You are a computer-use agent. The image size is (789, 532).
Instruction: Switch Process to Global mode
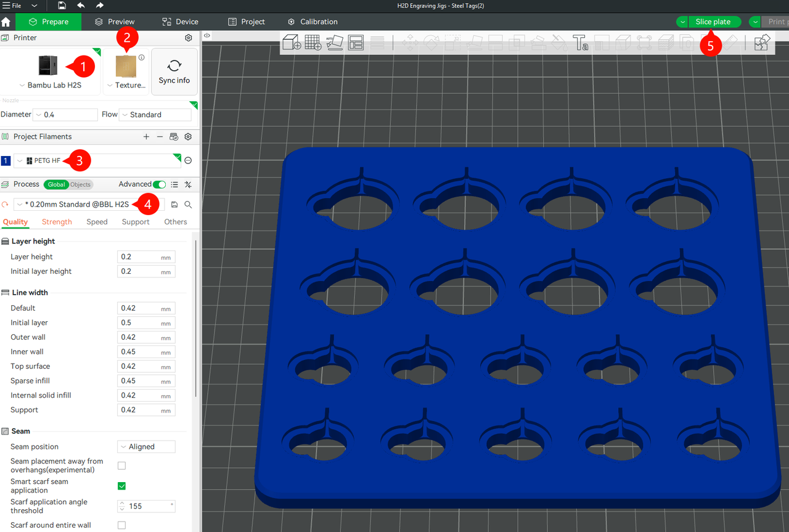(56, 184)
